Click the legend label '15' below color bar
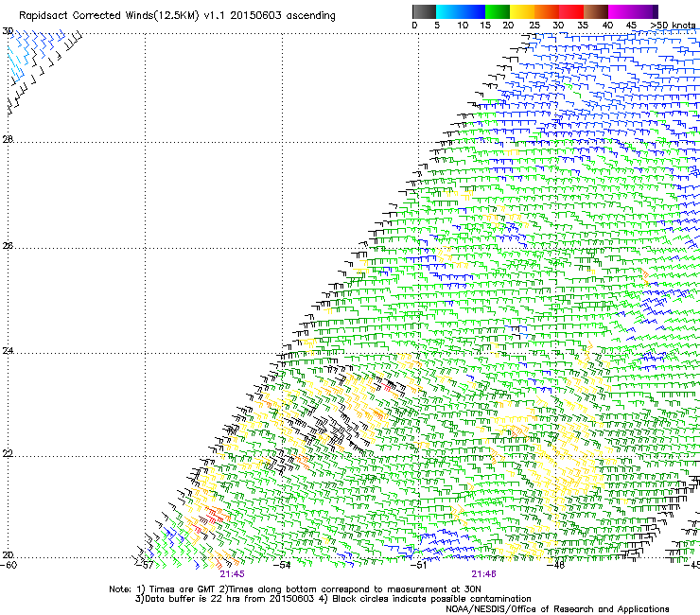 (x=485, y=26)
